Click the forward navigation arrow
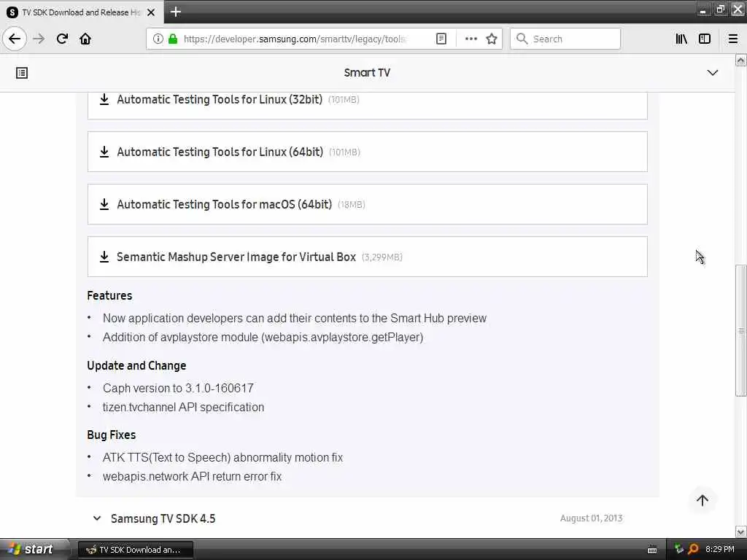The width and height of the screenshot is (747, 560). [39, 39]
